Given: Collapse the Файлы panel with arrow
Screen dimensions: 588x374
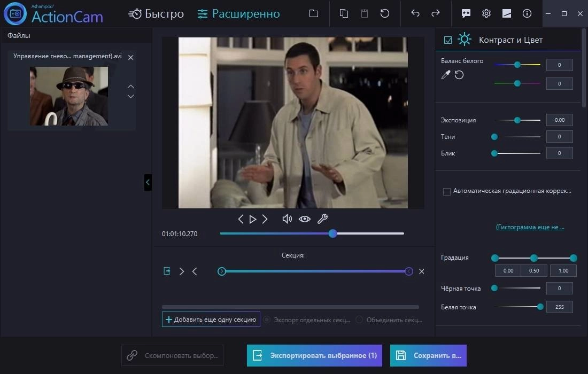Looking at the screenshot, I should click(x=148, y=183).
